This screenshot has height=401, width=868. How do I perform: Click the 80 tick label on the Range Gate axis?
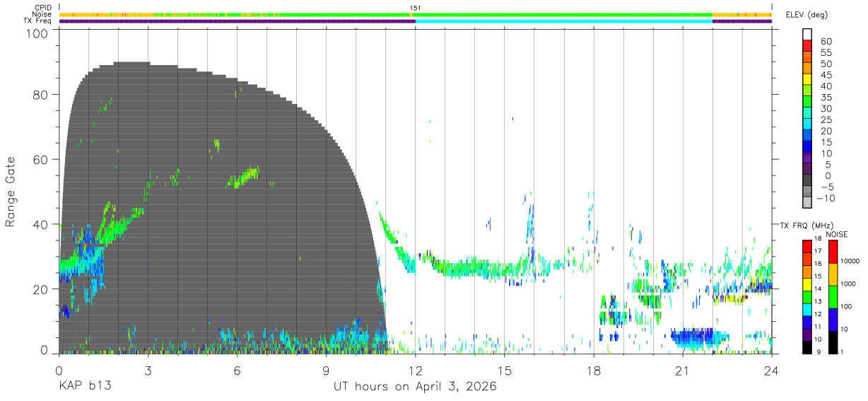(42, 94)
